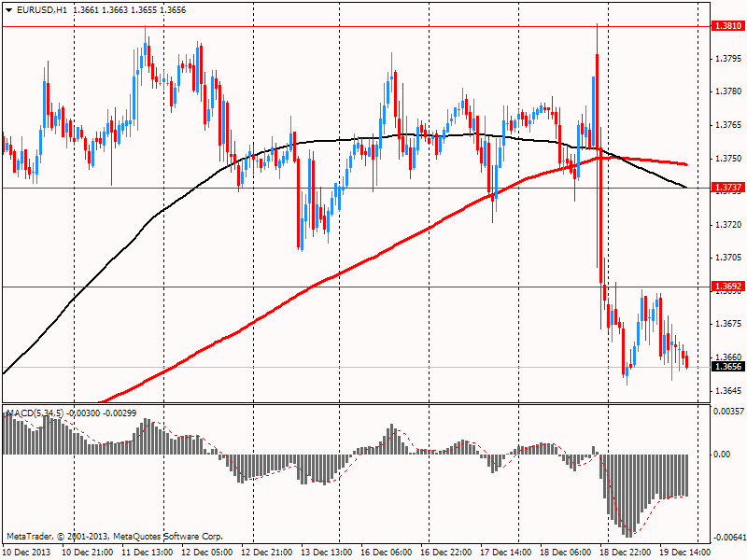The width and height of the screenshot is (747, 560).
Task: Select the 1.3720 price scale value
Action: (728, 224)
